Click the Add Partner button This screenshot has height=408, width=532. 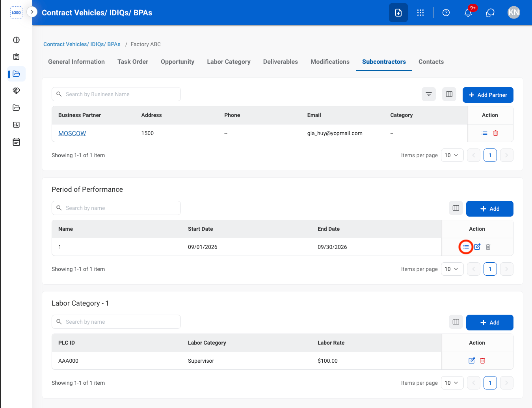488,95
